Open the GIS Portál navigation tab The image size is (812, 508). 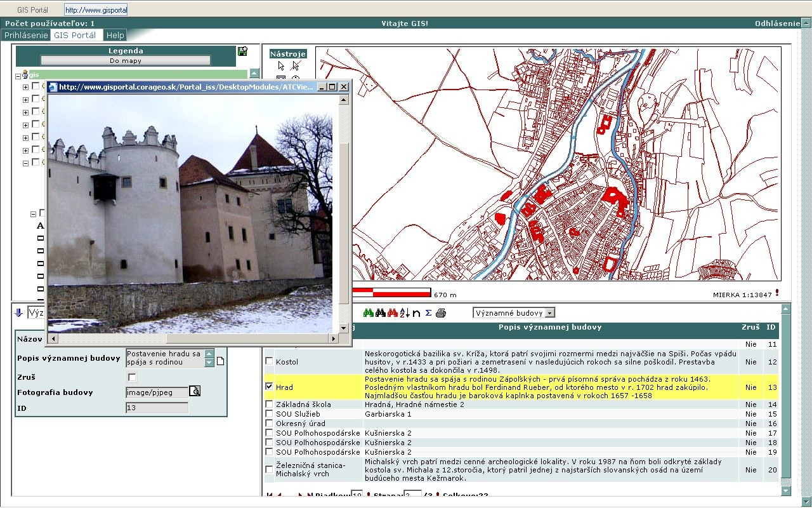tap(75, 35)
